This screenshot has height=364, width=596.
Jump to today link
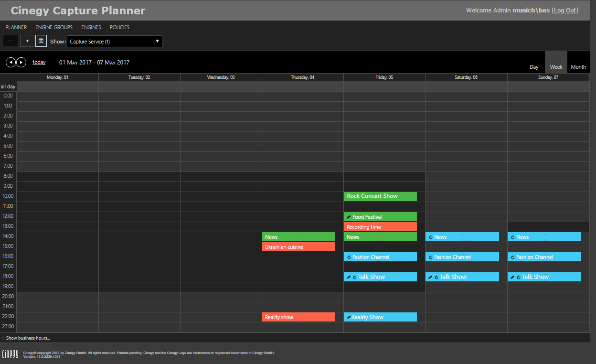click(39, 62)
